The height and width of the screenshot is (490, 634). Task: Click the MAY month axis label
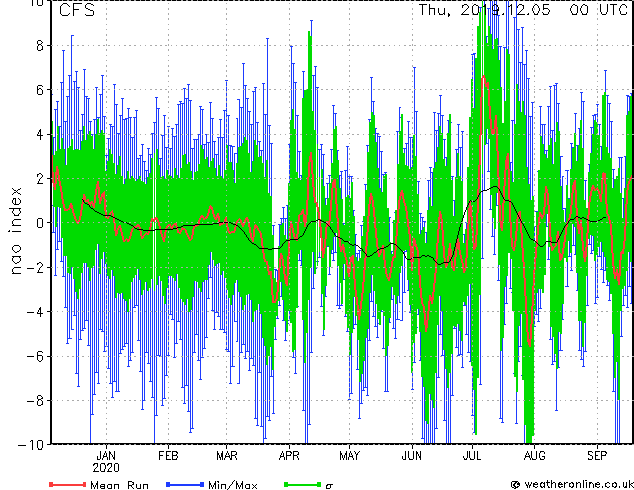point(349,456)
